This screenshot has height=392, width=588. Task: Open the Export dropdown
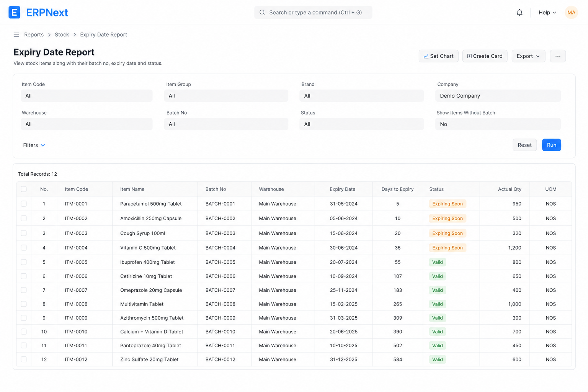click(528, 56)
